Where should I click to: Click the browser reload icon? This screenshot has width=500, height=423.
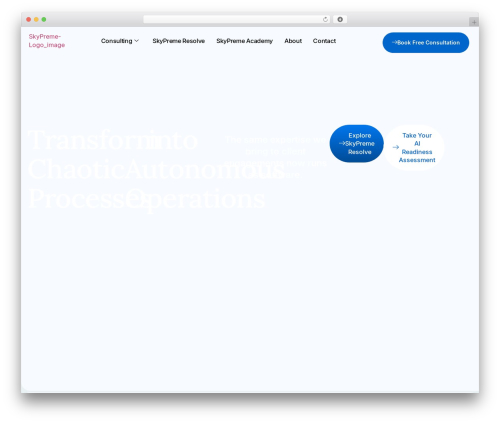[x=325, y=20]
